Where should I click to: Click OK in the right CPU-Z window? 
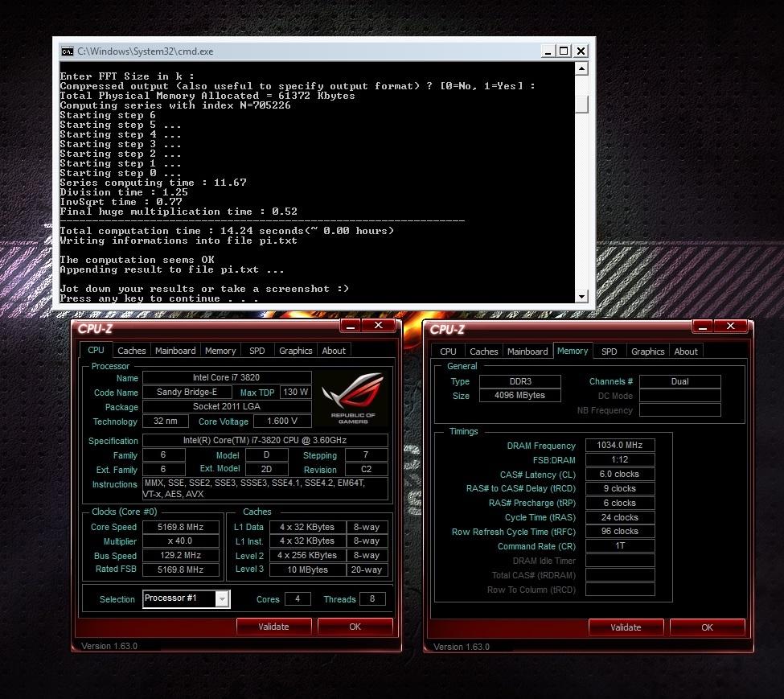[x=707, y=627]
